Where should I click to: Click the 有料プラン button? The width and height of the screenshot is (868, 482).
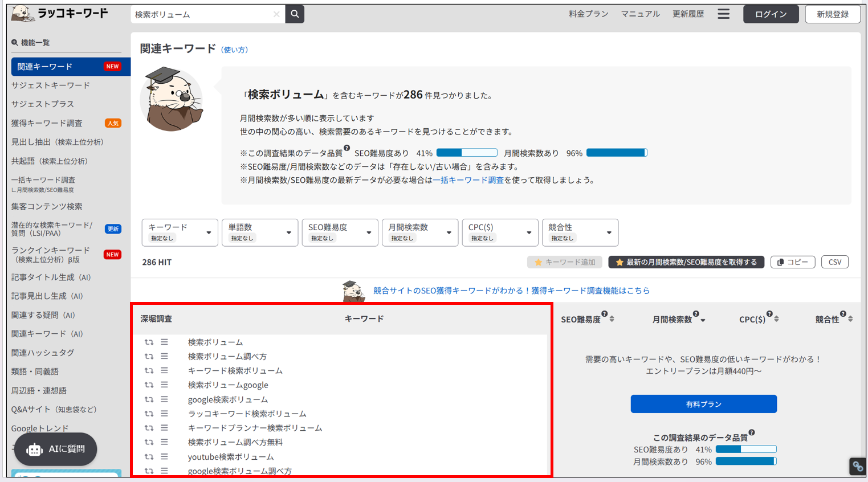tap(703, 404)
